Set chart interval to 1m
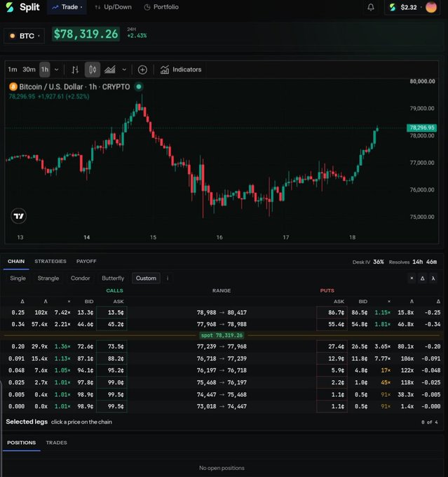The width and height of the screenshot is (448, 477). 13,69
